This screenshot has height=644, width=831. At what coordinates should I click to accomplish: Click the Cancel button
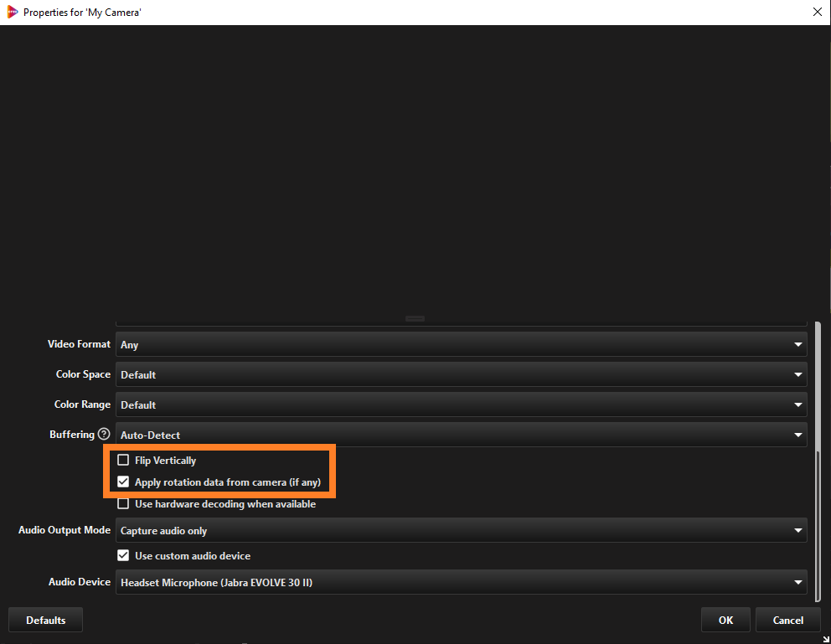788,621
